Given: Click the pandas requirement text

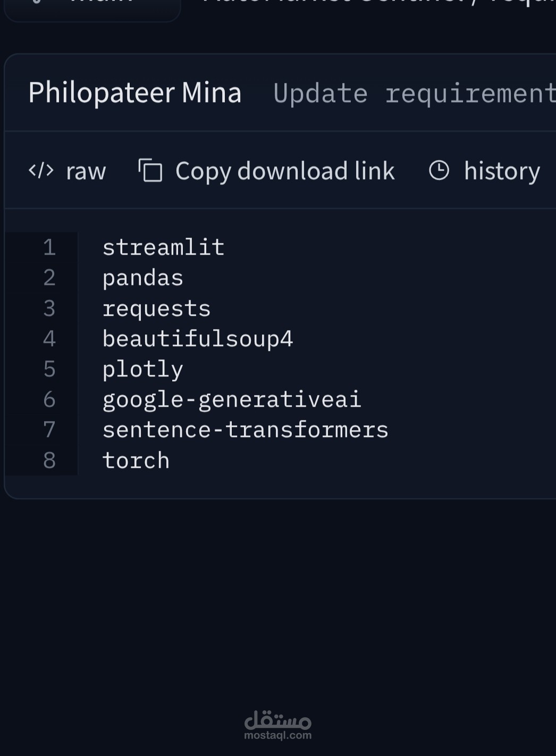Looking at the screenshot, I should (x=142, y=278).
